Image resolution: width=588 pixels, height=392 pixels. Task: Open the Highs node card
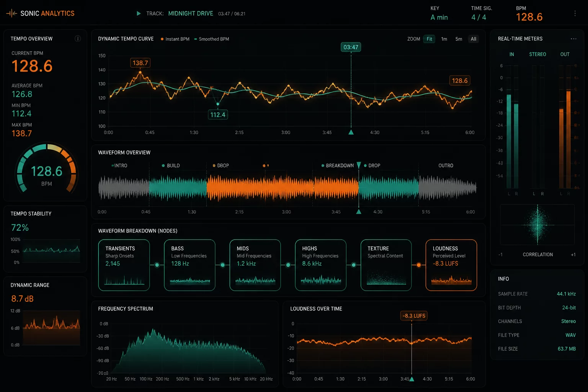coord(320,265)
